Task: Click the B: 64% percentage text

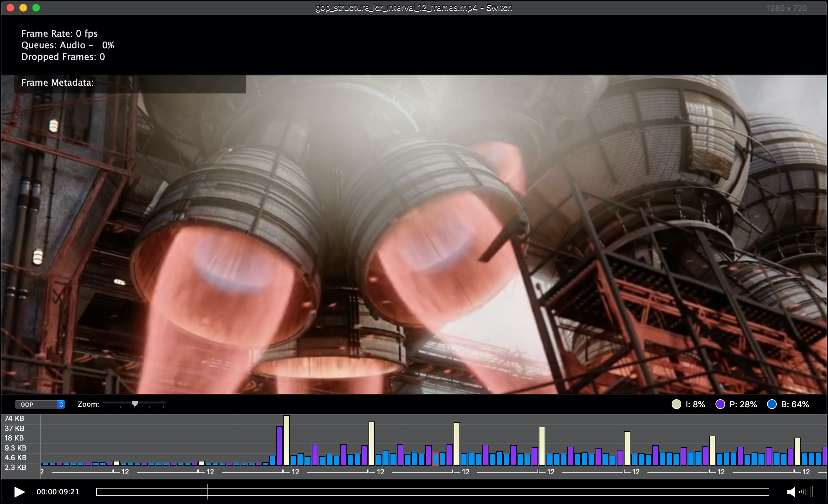Action: pos(795,404)
